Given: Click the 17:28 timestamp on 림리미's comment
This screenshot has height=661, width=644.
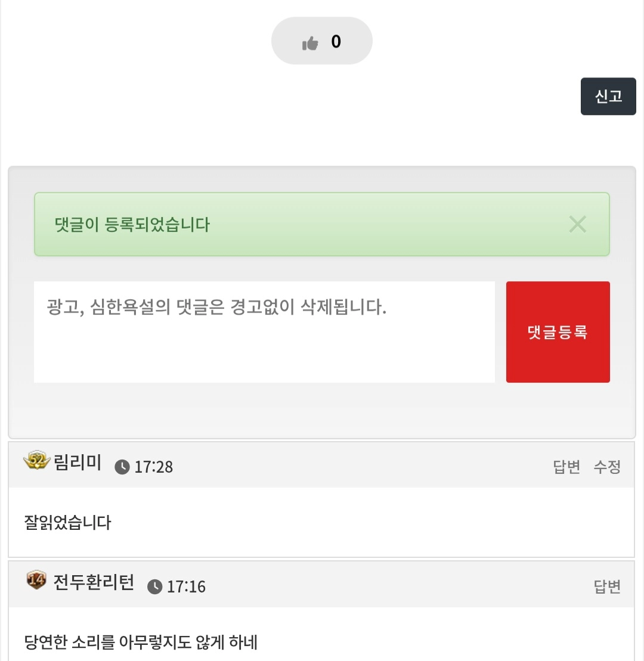Looking at the screenshot, I should click(x=153, y=467).
